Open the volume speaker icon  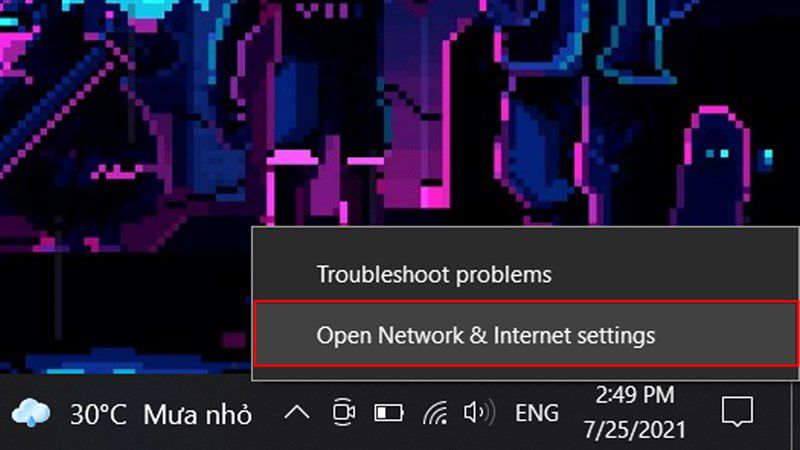479,412
